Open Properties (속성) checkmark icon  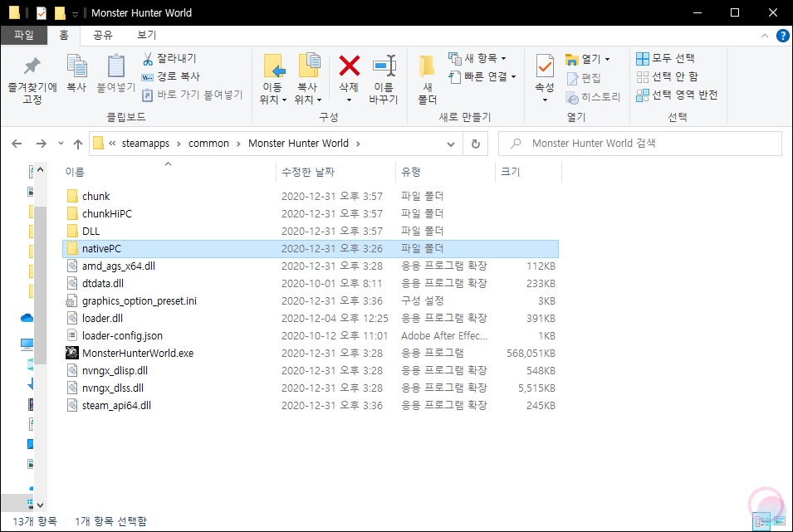point(545,66)
